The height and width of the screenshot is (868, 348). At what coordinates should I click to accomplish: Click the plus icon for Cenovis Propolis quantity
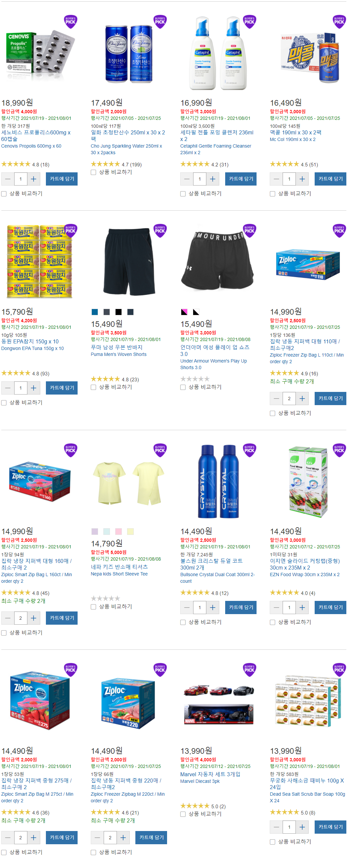pyautogui.click(x=34, y=179)
